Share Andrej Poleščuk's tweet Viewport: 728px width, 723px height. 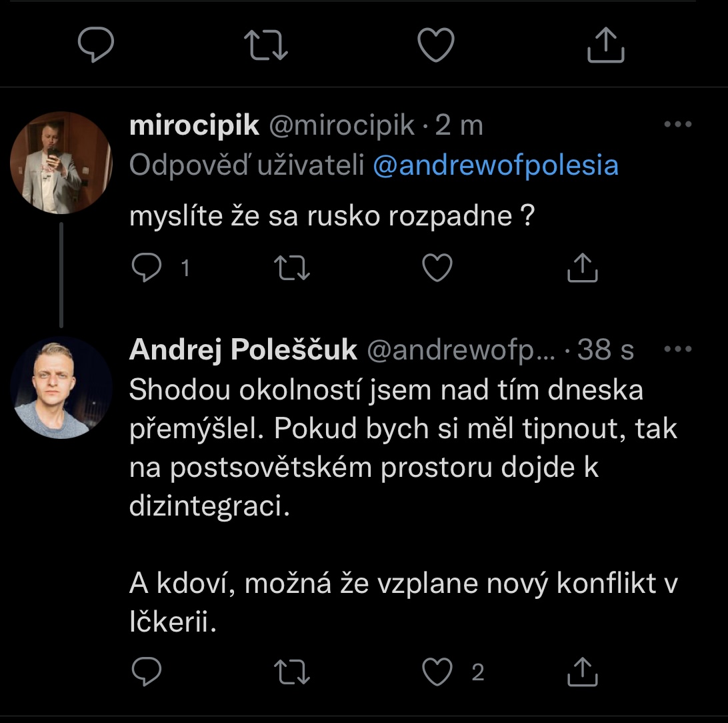pyautogui.click(x=583, y=672)
